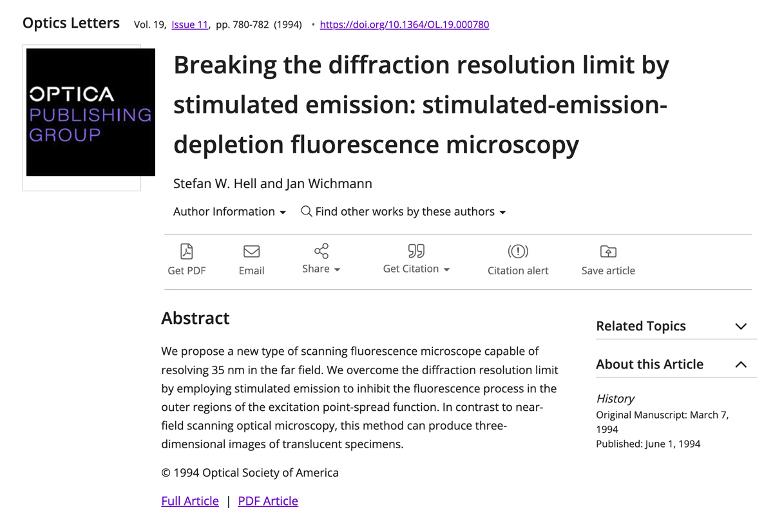Collapse the About this Article section
The image size is (773, 532).
741,365
